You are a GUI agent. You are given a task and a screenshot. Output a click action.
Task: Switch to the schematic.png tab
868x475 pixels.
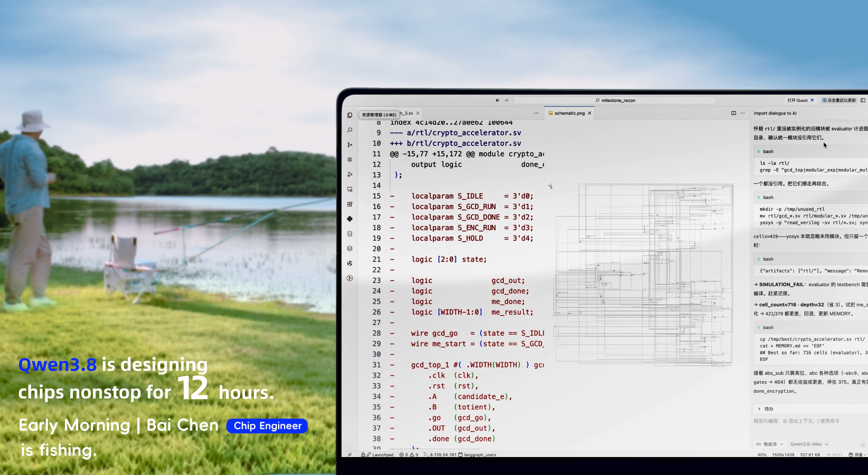pos(569,113)
